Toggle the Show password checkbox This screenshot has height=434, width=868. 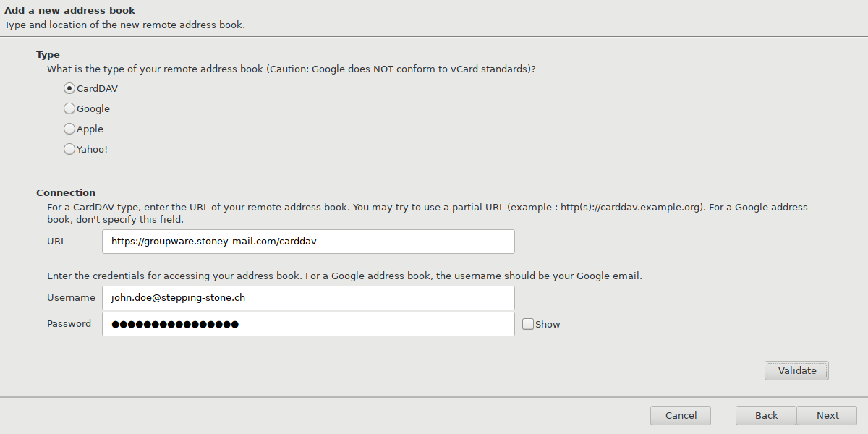tap(528, 325)
